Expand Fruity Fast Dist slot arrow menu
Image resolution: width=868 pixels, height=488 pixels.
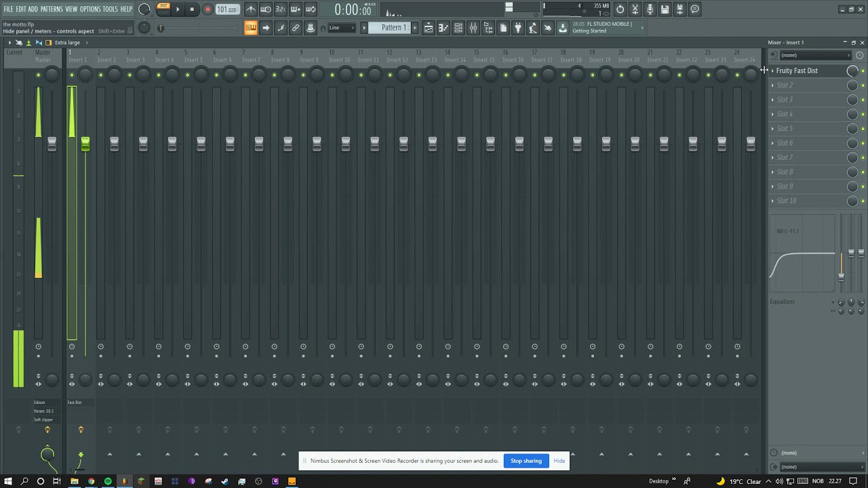[x=772, y=70]
